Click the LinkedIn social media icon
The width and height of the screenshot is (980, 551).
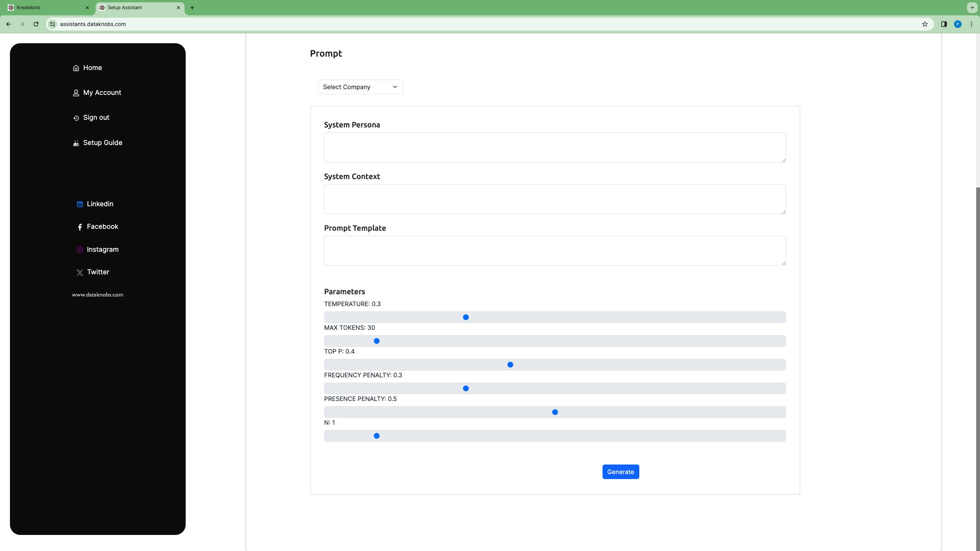(80, 204)
